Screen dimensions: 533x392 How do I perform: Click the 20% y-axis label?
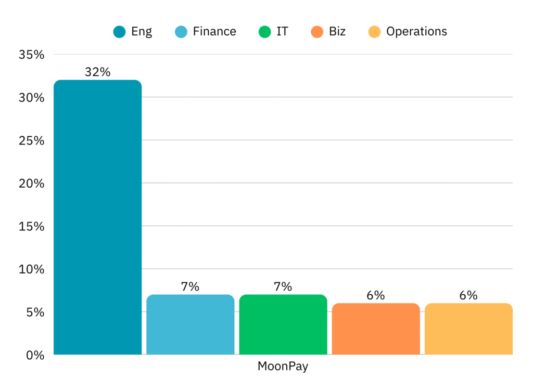(x=32, y=184)
